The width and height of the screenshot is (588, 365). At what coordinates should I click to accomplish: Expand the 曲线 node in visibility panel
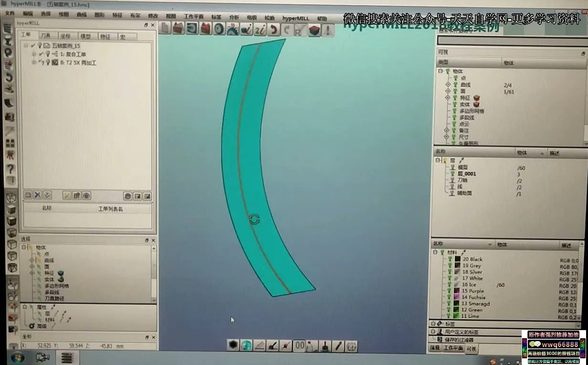point(448,85)
